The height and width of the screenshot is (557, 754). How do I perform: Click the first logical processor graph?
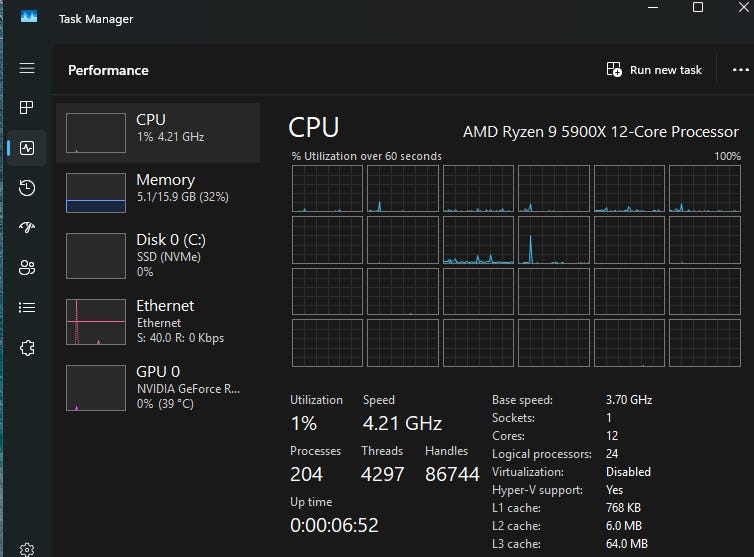327,189
